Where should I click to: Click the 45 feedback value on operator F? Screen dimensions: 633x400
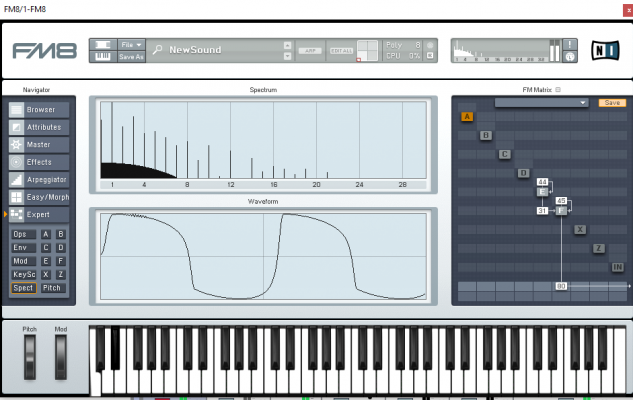tap(561, 201)
